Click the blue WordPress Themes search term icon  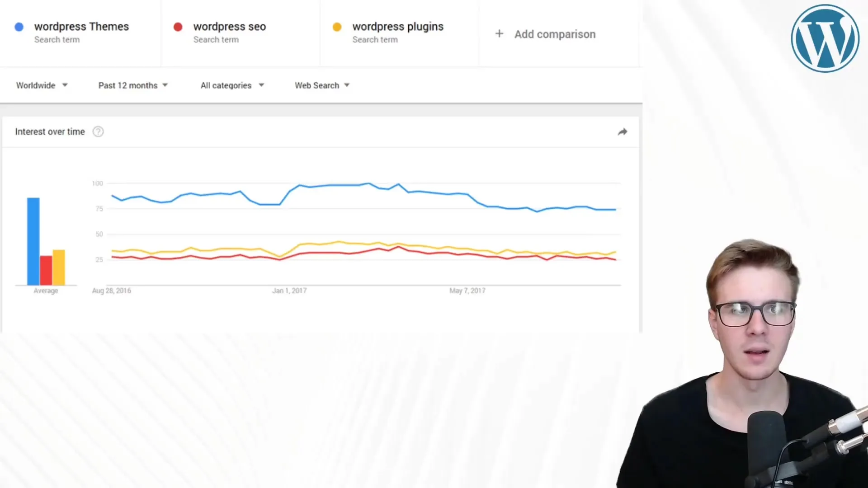(19, 26)
